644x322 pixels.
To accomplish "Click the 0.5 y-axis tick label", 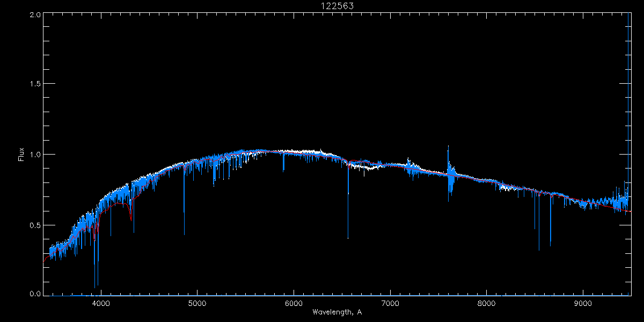I will [35, 225].
